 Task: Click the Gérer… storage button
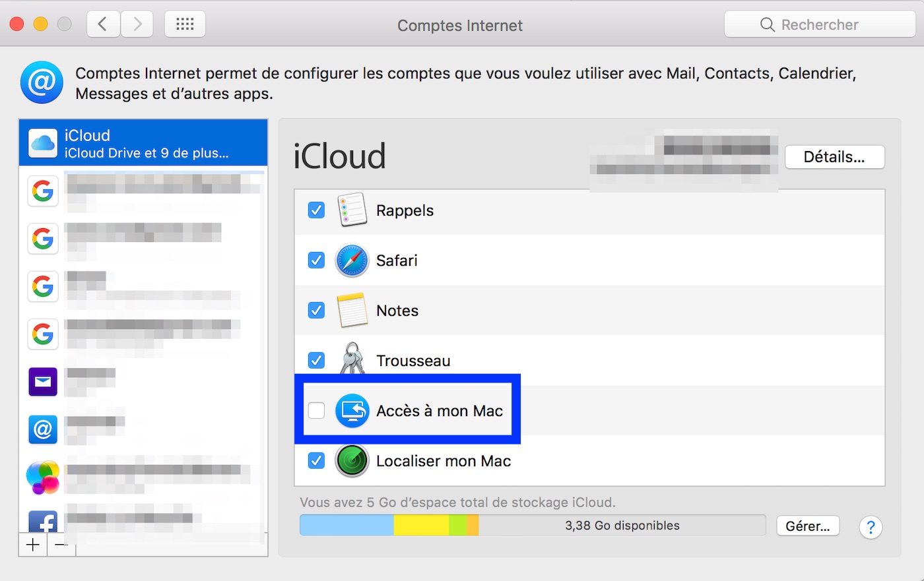click(x=808, y=526)
